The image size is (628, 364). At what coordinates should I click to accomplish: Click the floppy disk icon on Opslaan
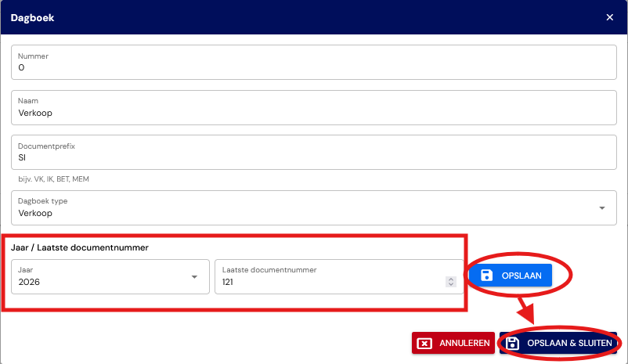[486, 275]
